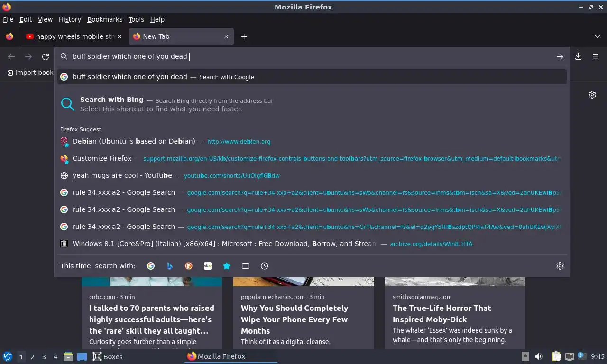Search this time in Tabs icon

pyautogui.click(x=246, y=266)
